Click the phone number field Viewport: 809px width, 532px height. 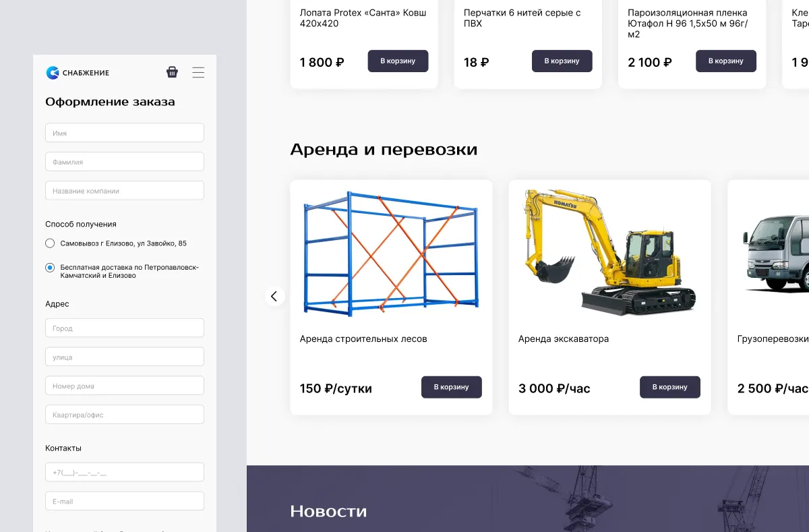pos(124,472)
